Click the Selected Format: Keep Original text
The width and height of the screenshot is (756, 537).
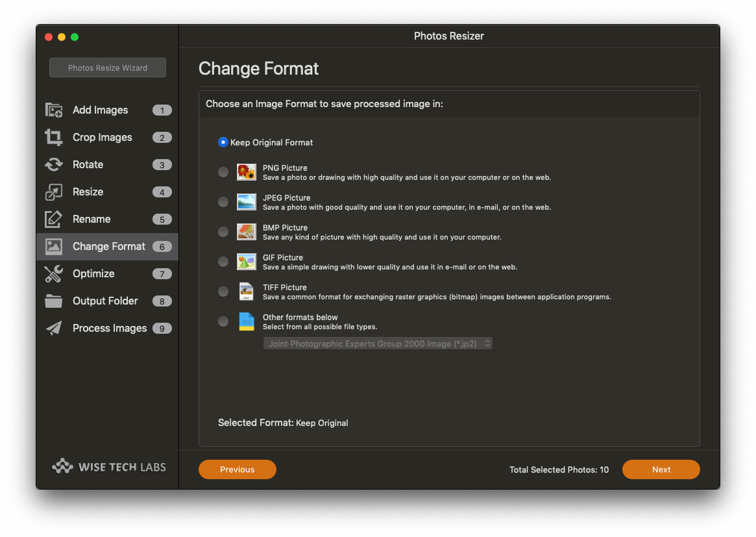click(x=283, y=423)
